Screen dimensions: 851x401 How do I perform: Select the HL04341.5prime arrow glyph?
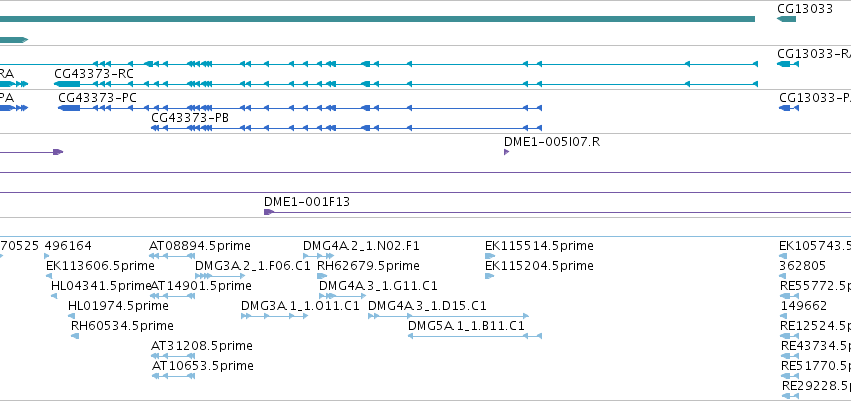[x=54, y=296]
